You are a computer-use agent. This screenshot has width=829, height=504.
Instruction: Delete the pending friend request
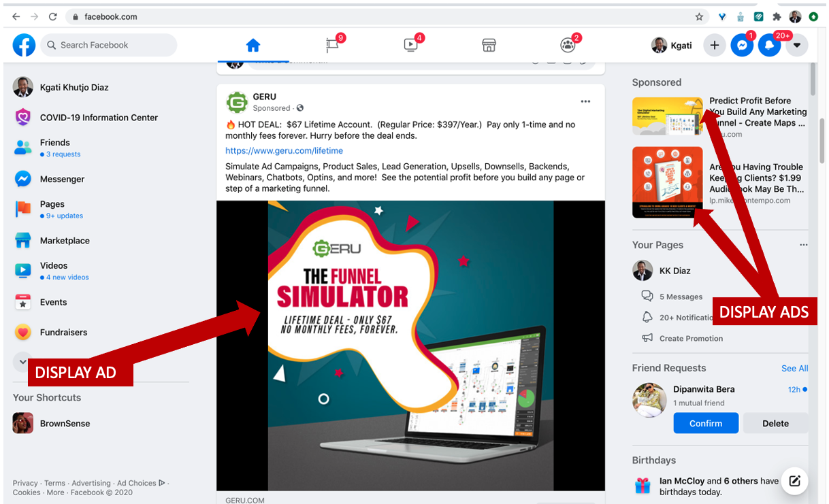tap(775, 422)
